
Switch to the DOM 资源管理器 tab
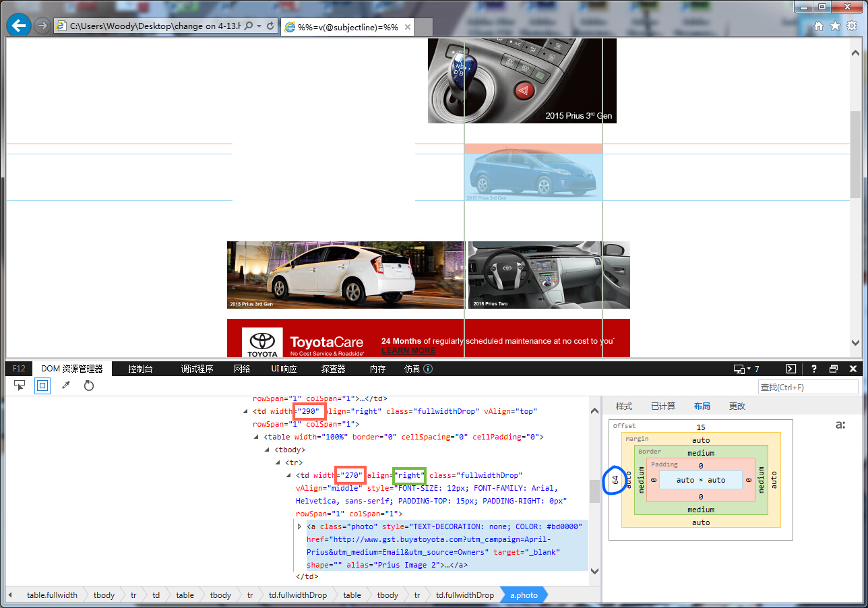click(x=72, y=369)
